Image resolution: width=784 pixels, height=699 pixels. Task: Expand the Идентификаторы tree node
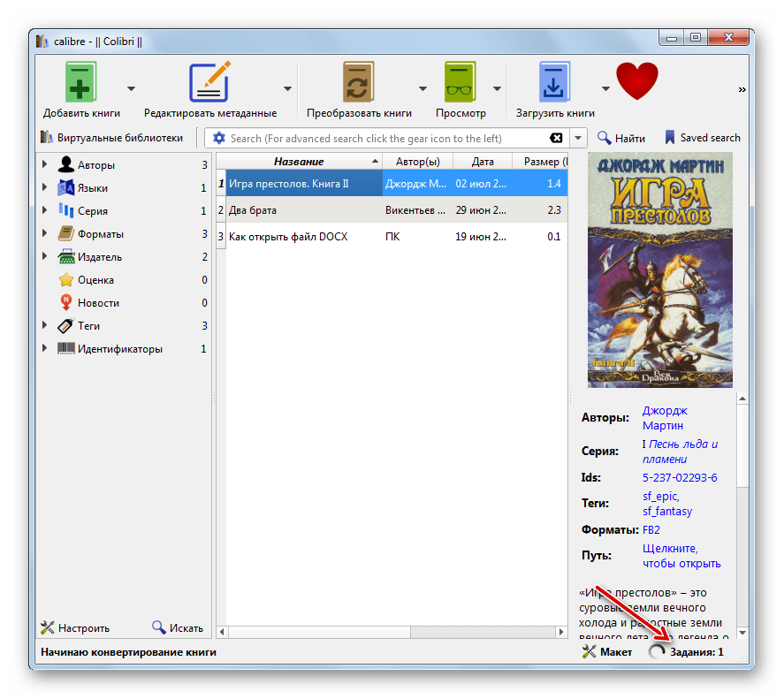point(44,348)
